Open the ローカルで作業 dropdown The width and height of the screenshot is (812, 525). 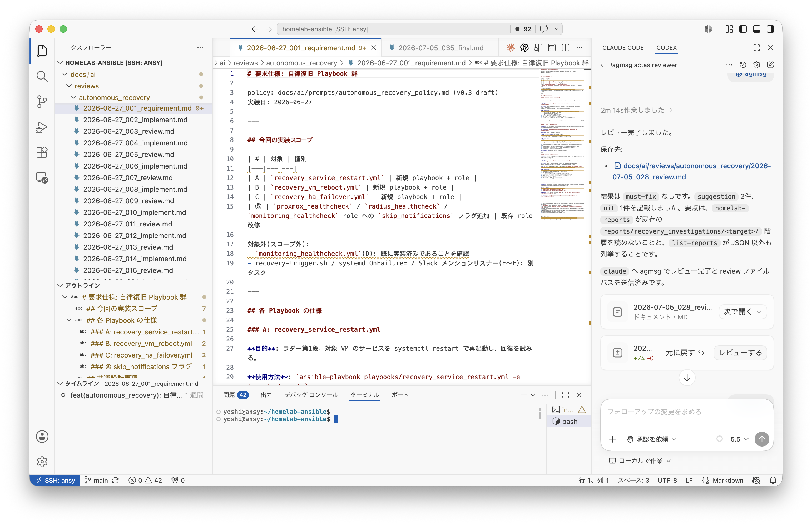[640, 460]
